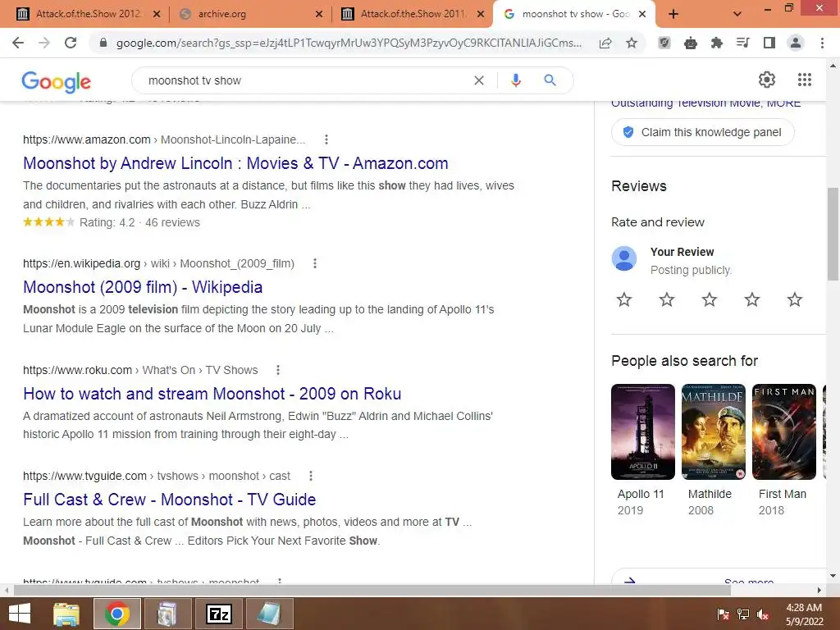Open the More options dots beside the Amazon result
The height and width of the screenshot is (630, 840).
coord(326,139)
